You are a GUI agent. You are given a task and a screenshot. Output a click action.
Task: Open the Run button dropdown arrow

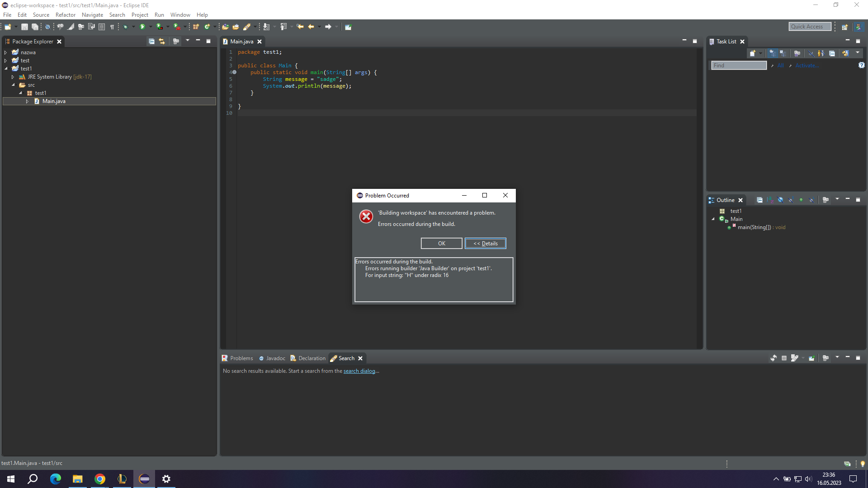pos(151,27)
